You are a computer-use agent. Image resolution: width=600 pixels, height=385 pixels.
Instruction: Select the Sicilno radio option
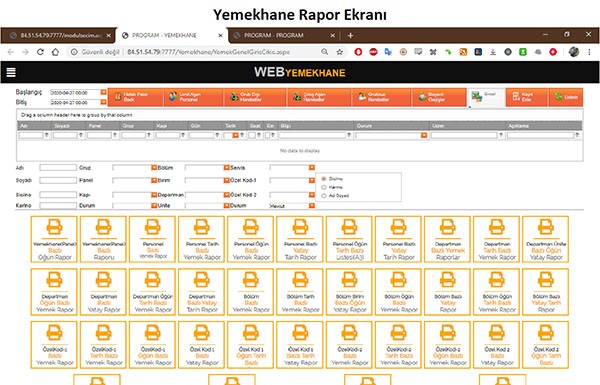pos(324,179)
